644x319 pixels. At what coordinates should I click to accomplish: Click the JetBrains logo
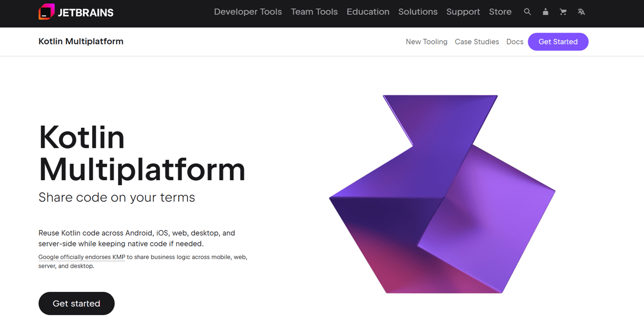[75, 12]
